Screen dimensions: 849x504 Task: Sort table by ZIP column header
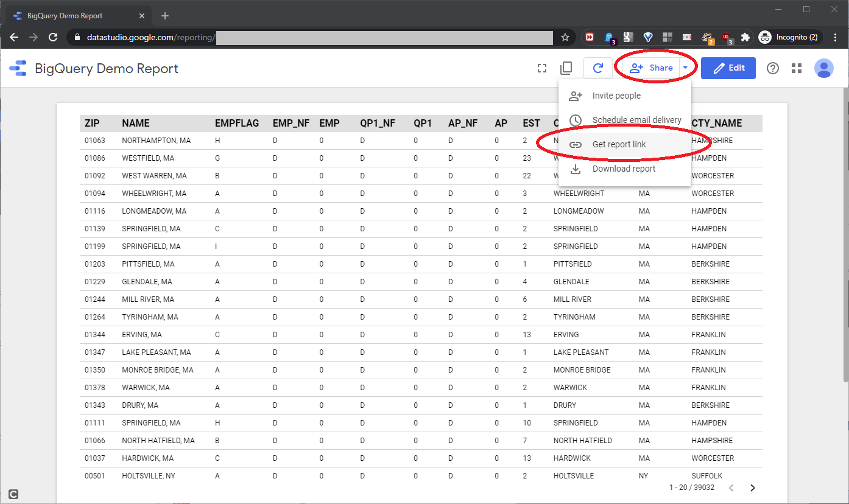tap(92, 123)
